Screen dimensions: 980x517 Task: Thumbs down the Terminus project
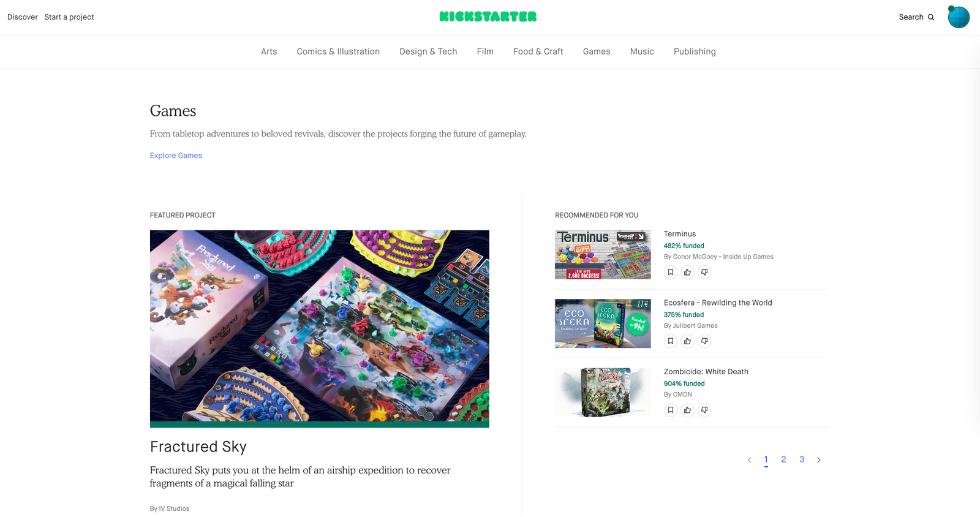[x=705, y=273]
